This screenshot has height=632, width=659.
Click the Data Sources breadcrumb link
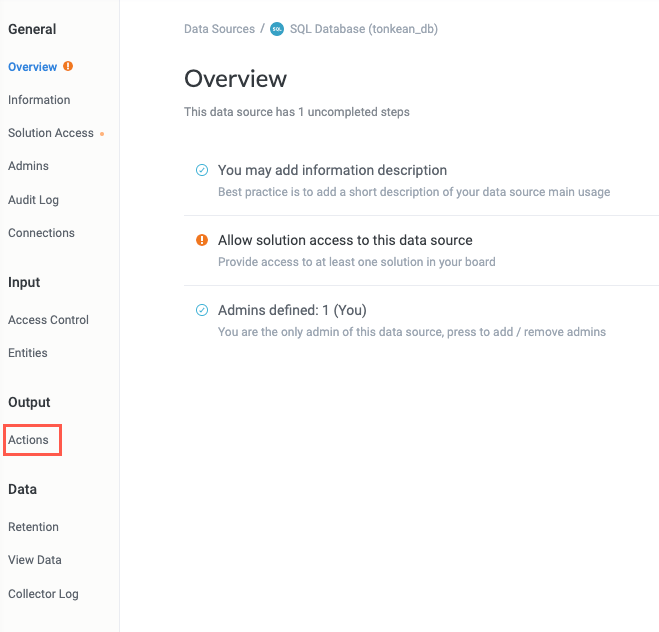pyautogui.click(x=219, y=29)
